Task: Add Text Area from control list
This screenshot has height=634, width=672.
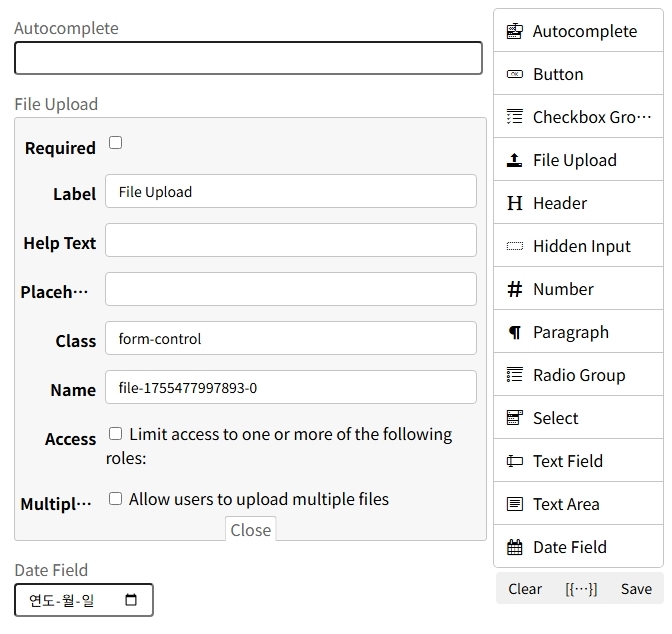Action: pos(578,504)
